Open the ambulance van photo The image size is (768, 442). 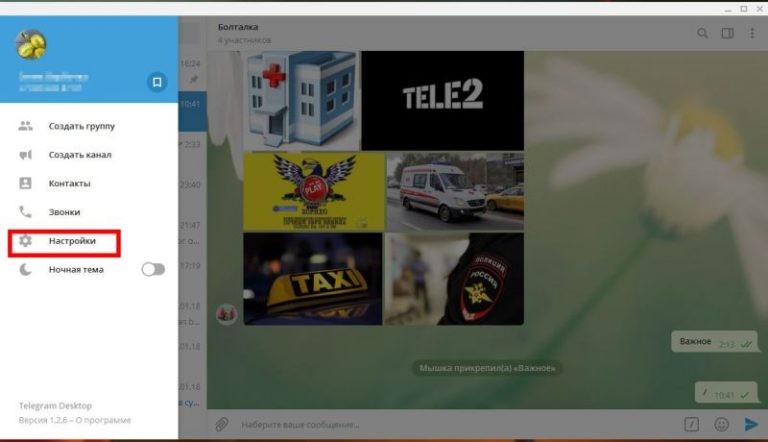456,192
